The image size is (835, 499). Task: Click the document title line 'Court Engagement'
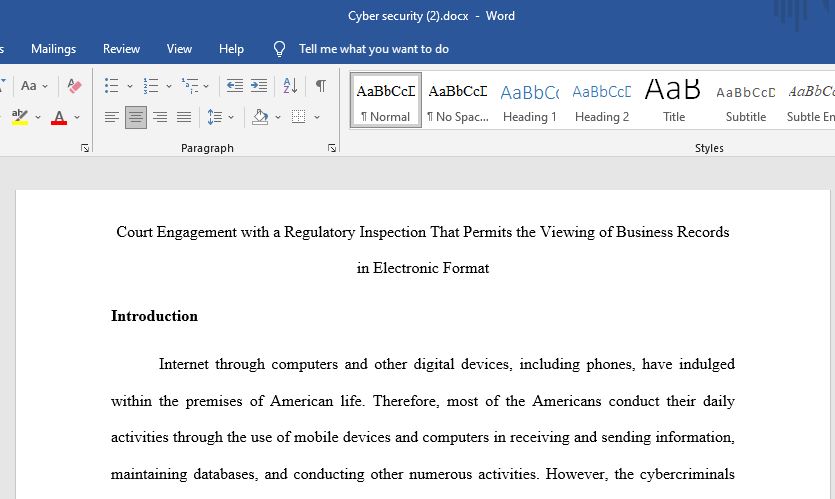click(423, 232)
